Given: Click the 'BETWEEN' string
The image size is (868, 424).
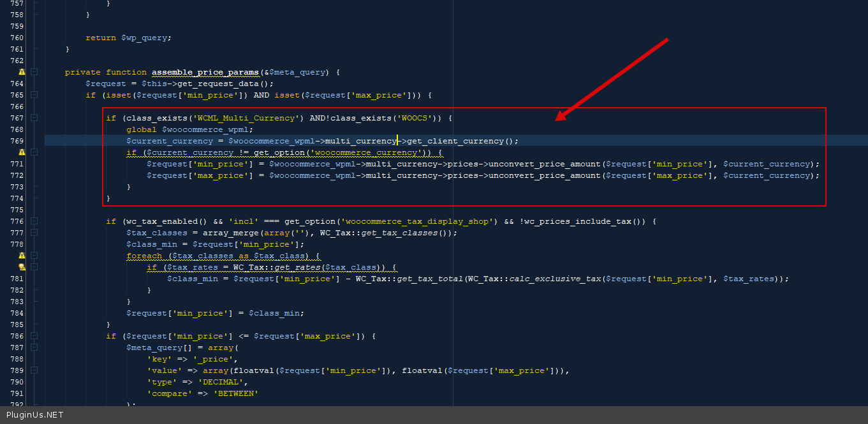Looking at the screenshot, I should (236, 393).
